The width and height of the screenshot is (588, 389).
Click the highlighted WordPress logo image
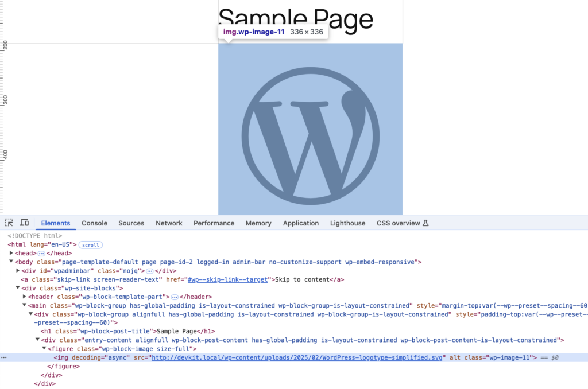[311, 129]
